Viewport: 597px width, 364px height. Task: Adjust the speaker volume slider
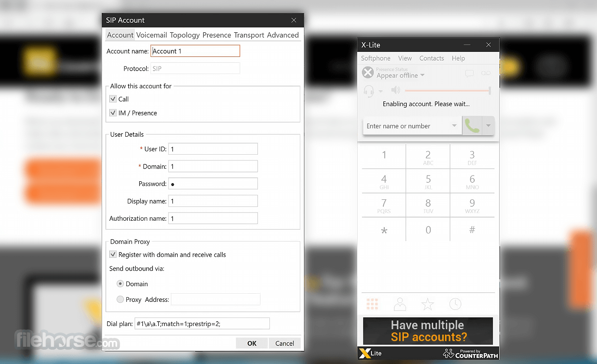point(447,90)
